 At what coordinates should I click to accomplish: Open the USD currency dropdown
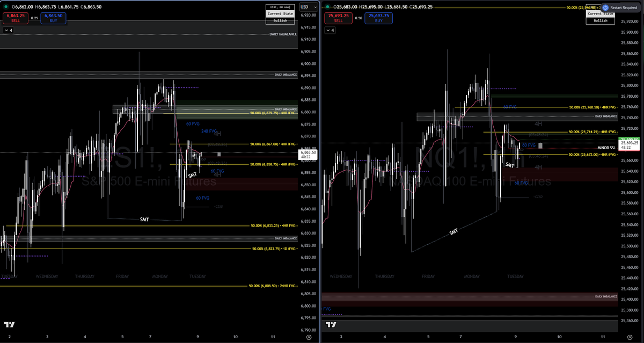point(309,6)
